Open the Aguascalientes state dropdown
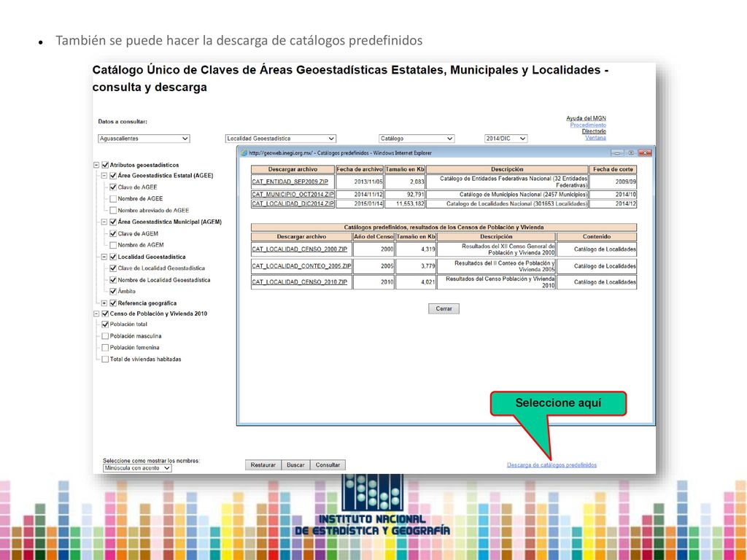Viewport: 747px width, 560px height. [x=144, y=139]
